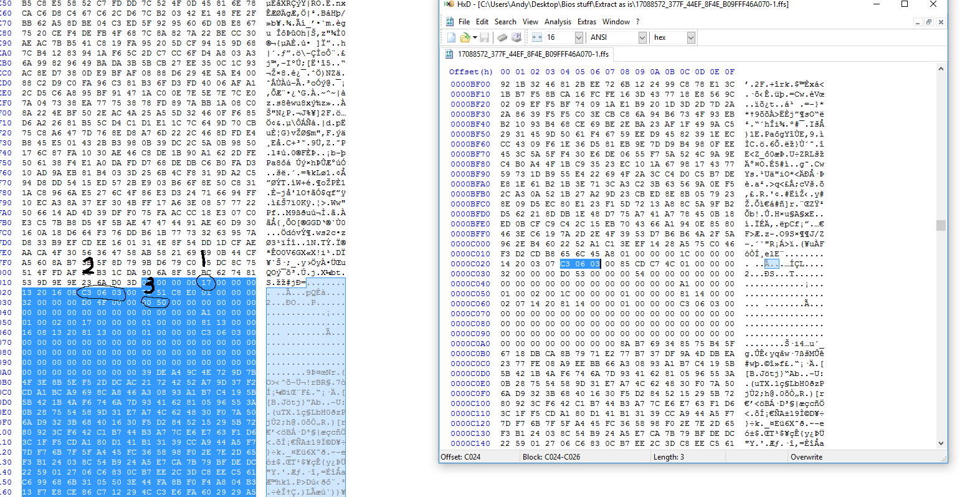Screen dimensions: 980x497
Task: Open the ? help menu
Action: click(637, 22)
